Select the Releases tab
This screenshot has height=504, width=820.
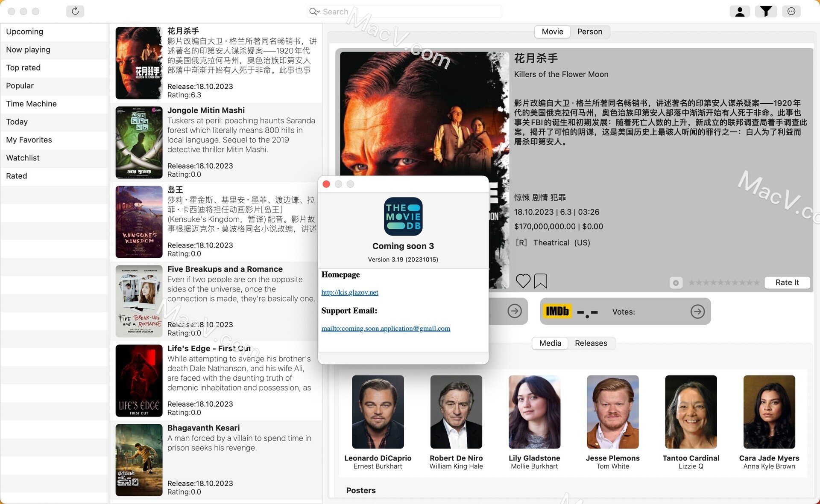591,343
